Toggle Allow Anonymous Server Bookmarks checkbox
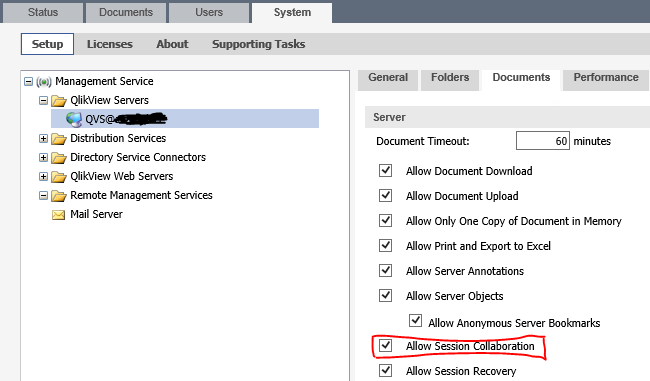650x381 pixels. pyautogui.click(x=415, y=320)
